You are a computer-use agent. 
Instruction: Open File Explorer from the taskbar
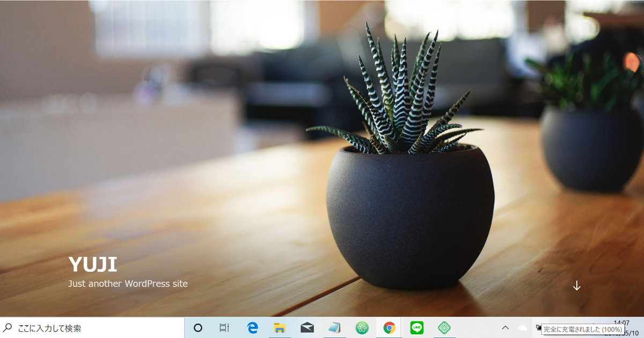(280, 328)
